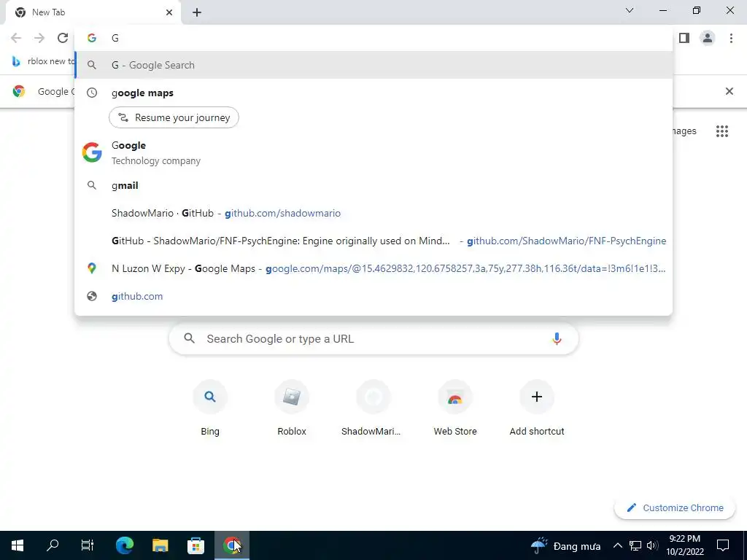Click magnifier icon in page search box
747x560 pixels.
[190, 338]
